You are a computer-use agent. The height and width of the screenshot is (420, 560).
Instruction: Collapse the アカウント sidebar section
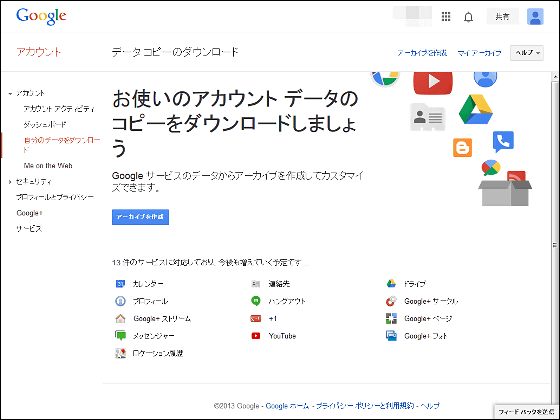point(10,94)
